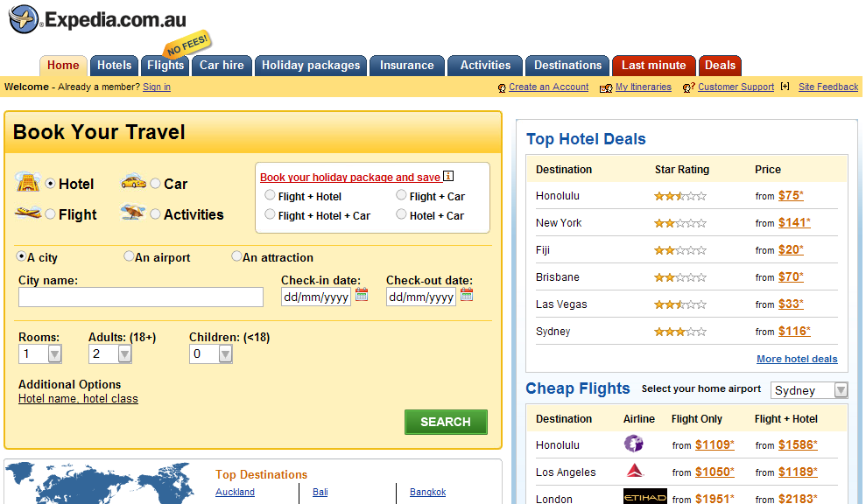Click the My Itineraries icon
The image size is (866, 504).
[606, 87]
